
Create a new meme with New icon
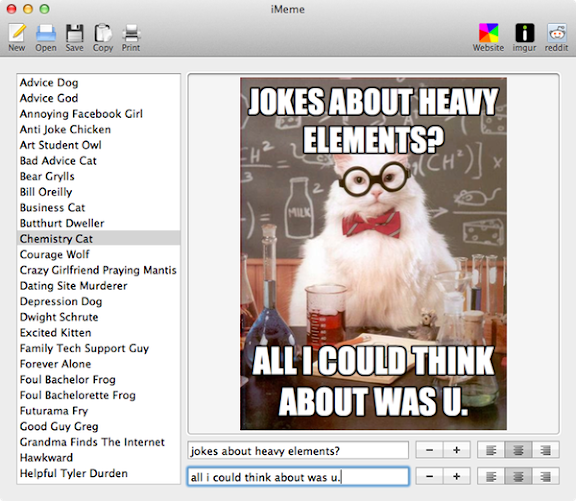click(x=17, y=37)
